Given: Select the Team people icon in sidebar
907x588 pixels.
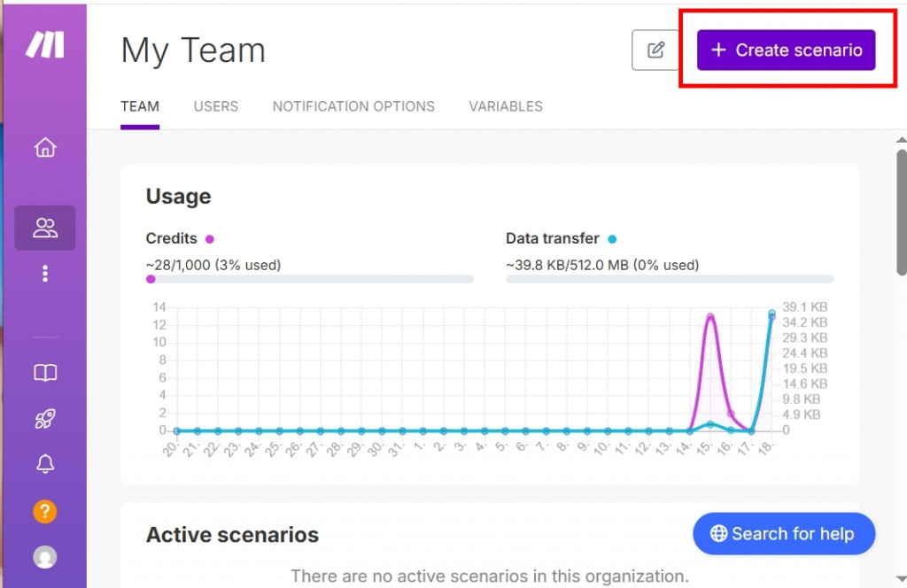Looking at the screenshot, I should (x=45, y=228).
